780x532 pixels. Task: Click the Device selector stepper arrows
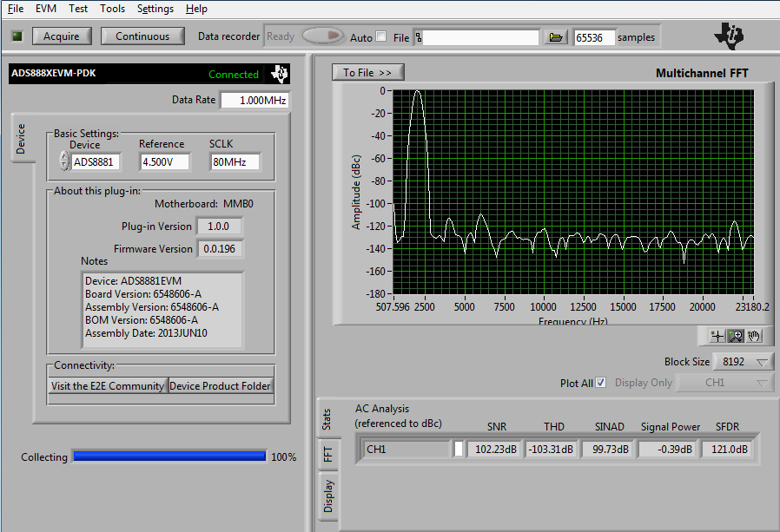click(63, 161)
